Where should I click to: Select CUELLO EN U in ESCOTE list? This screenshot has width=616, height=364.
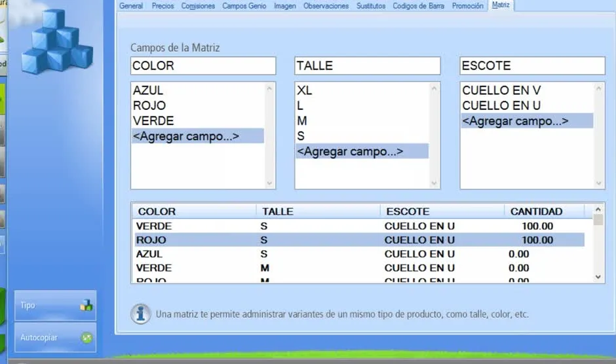point(528,105)
